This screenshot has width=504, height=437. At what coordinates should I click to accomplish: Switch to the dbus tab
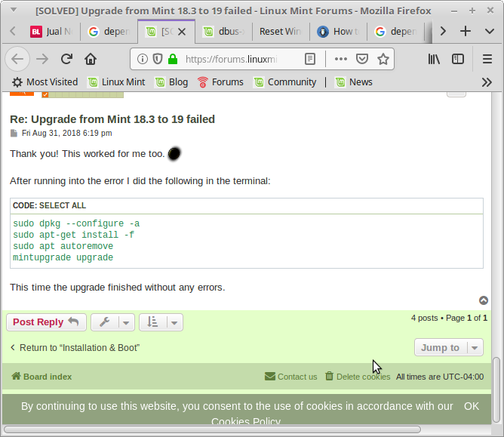(223, 32)
